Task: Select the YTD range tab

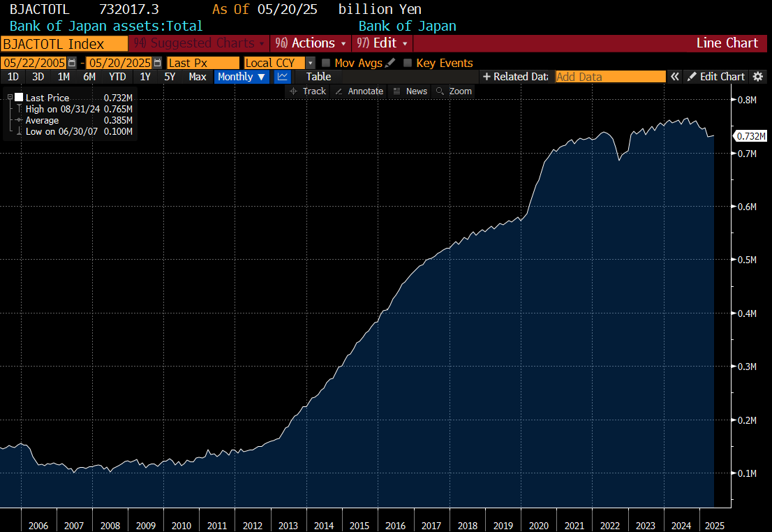Action: pyautogui.click(x=117, y=76)
